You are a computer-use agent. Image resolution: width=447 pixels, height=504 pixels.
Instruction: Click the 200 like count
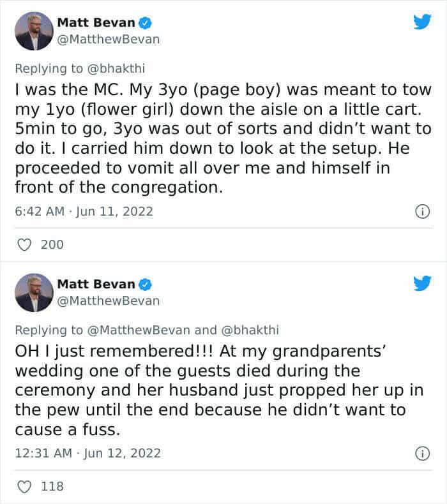click(x=52, y=244)
